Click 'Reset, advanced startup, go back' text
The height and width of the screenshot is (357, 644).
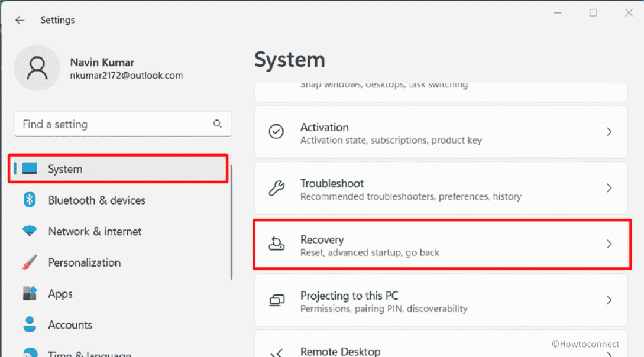[370, 252]
